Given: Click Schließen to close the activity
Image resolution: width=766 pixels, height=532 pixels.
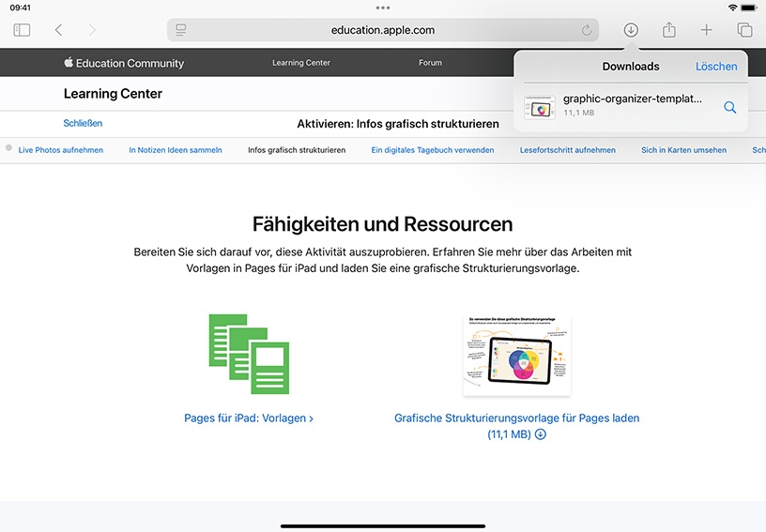Looking at the screenshot, I should 83,124.
